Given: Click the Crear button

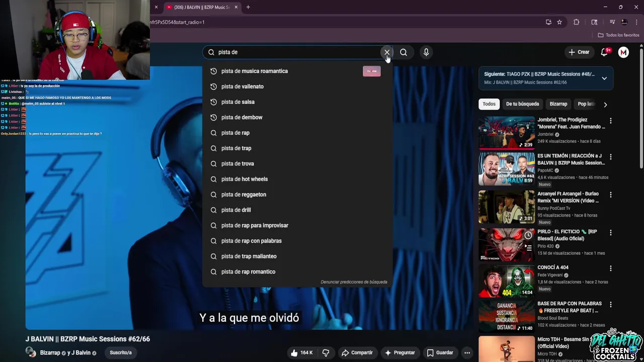Looking at the screenshot, I should click(579, 52).
